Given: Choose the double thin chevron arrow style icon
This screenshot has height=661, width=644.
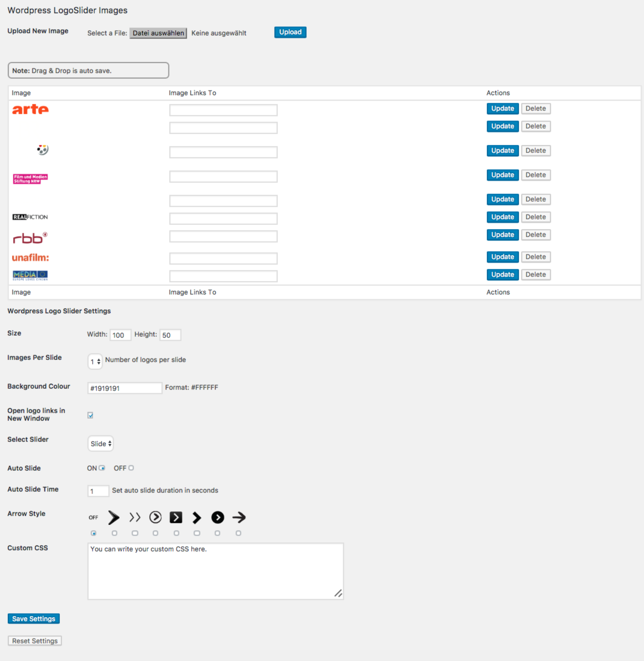Looking at the screenshot, I should (135, 517).
